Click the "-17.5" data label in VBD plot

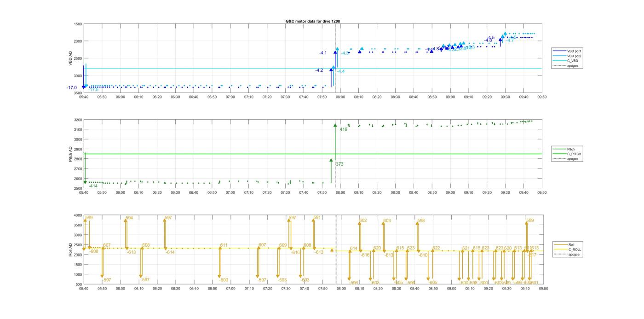(93, 90)
